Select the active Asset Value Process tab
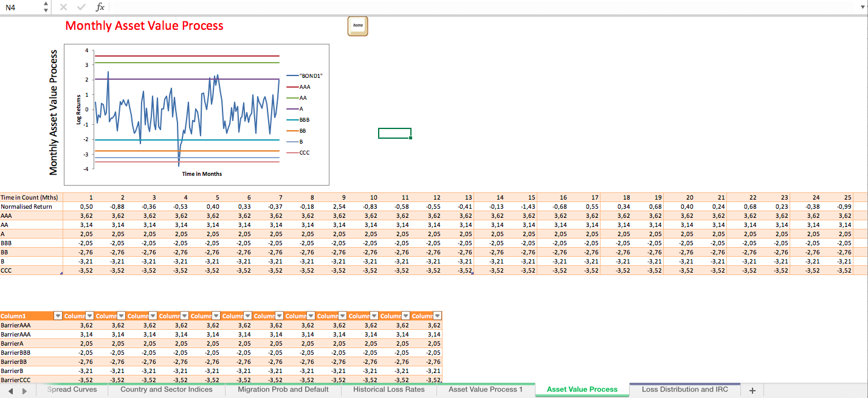Screen dimensions: 868x398 point(582,389)
